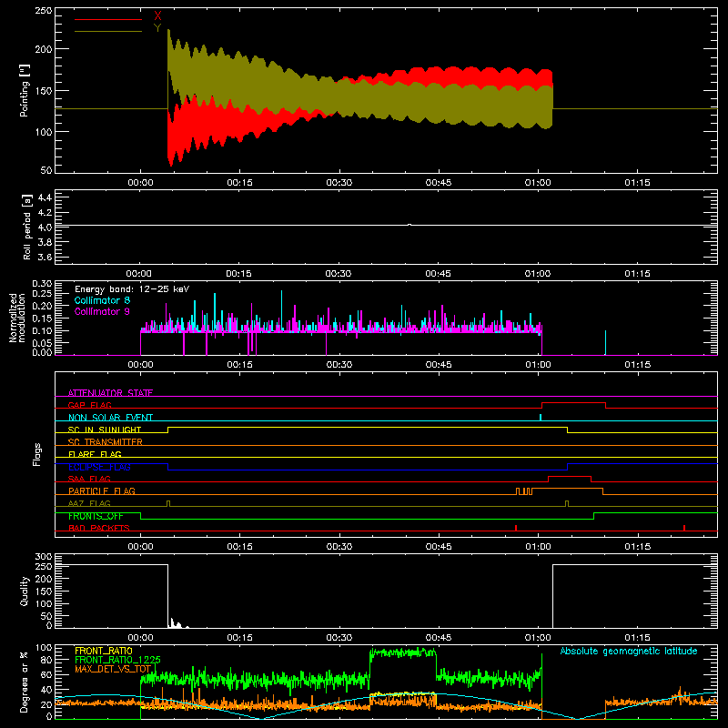Screen dimensions: 728x728
Task: Select the FRONTS_OFF flag label
Action: [96, 516]
